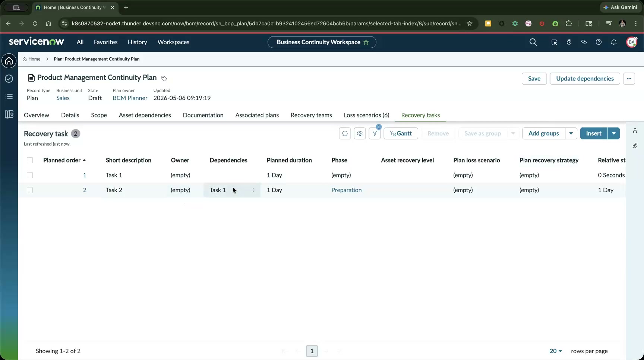
Task: Expand the Add groups dropdown arrow
Action: point(571,133)
